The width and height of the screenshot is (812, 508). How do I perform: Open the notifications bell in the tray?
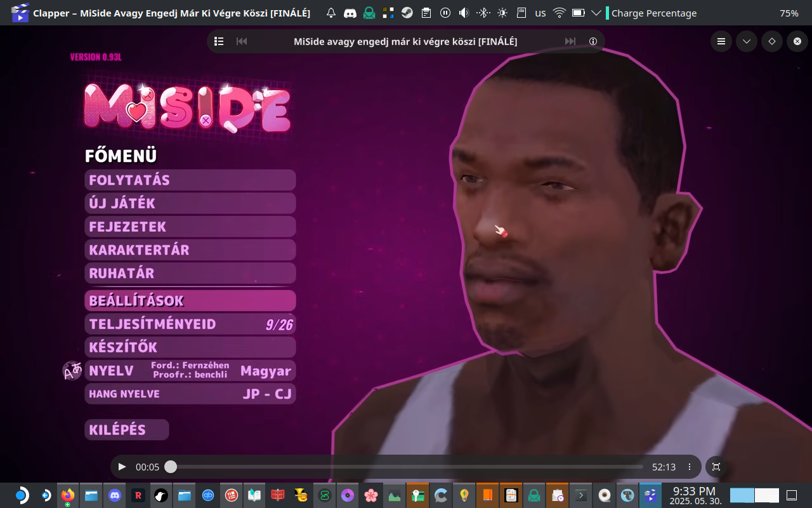tap(331, 13)
